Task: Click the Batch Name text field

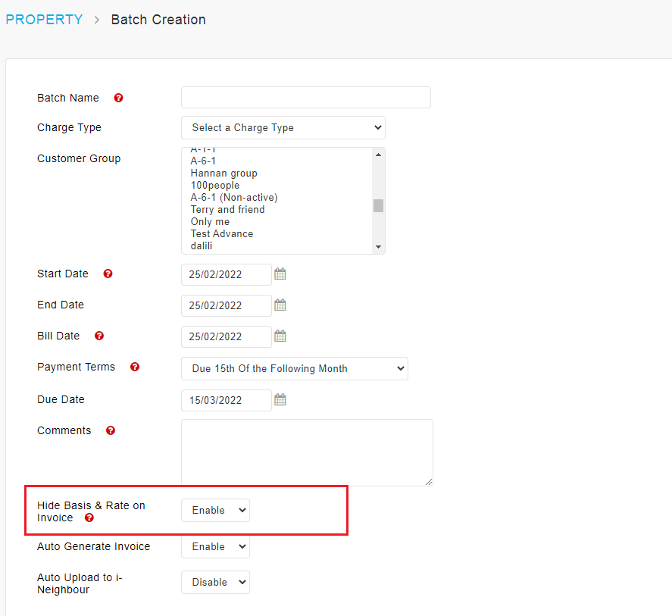Action: pyautogui.click(x=306, y=97)
